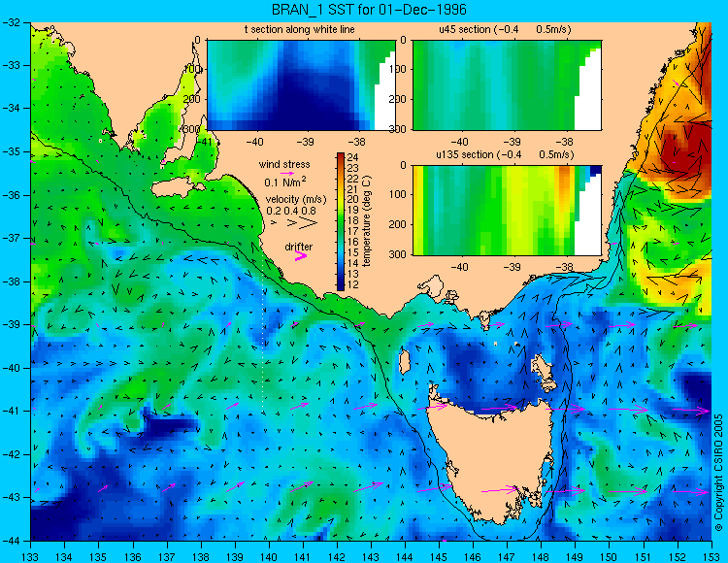Select the 't section along white line' label
The height and width of the screenshot is (563, 728).
[300, 29]
